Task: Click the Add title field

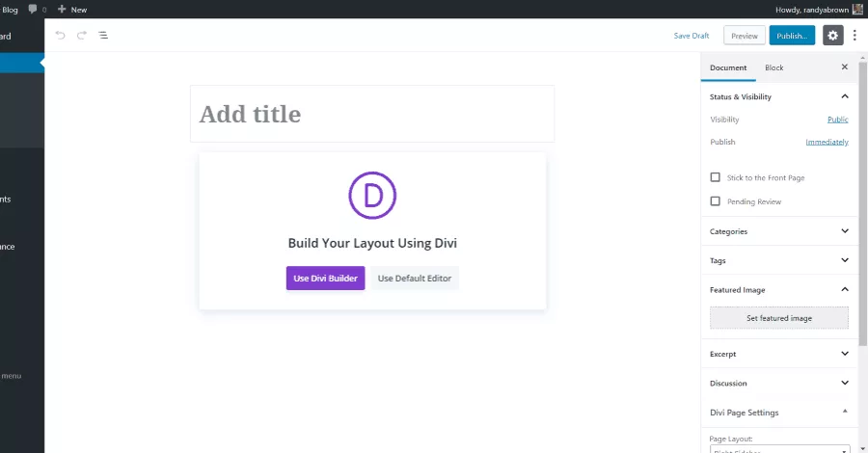Action: [x=372, y=114]
